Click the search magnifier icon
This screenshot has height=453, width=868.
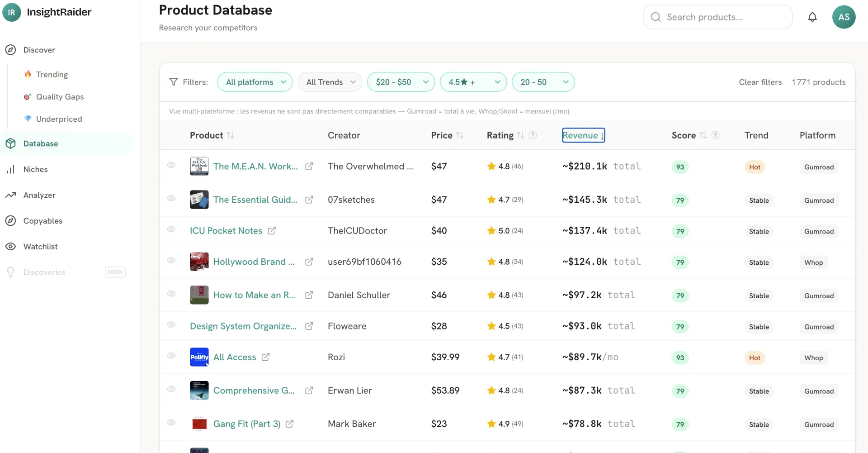[656, 17]
